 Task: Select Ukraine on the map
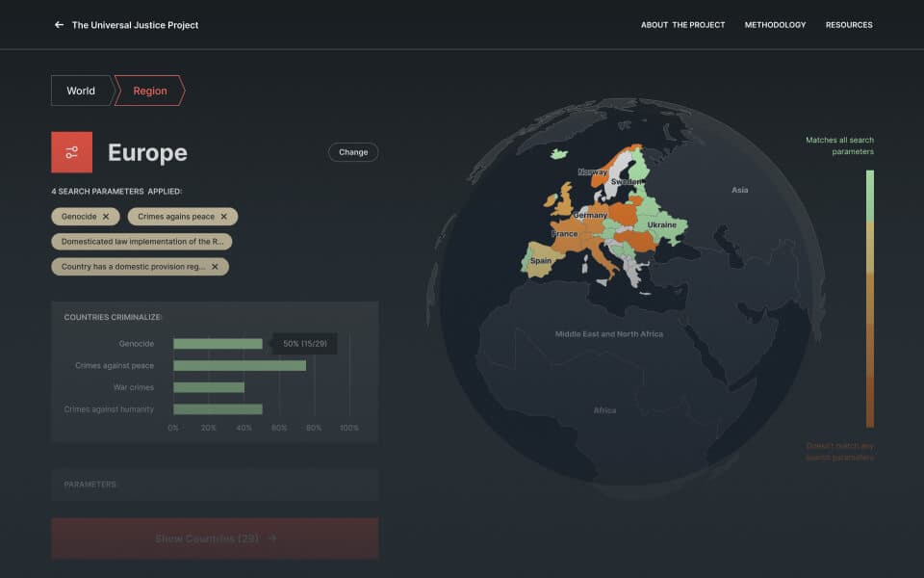coord(662,224)
